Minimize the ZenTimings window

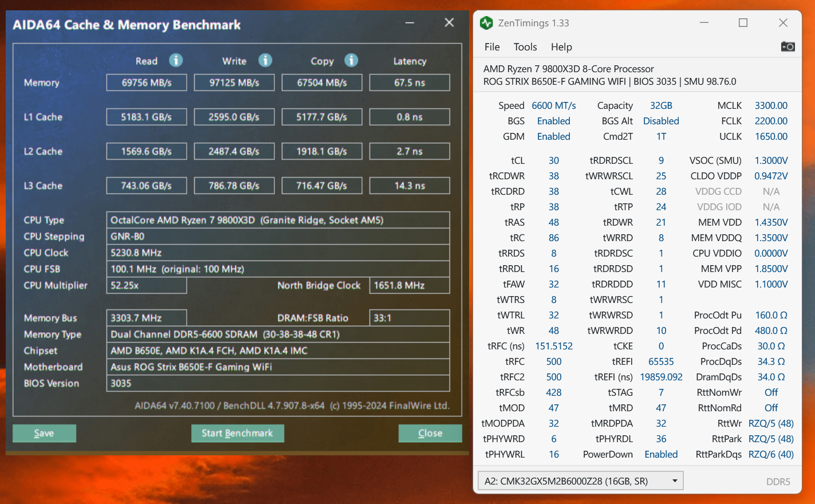point(704,23)
